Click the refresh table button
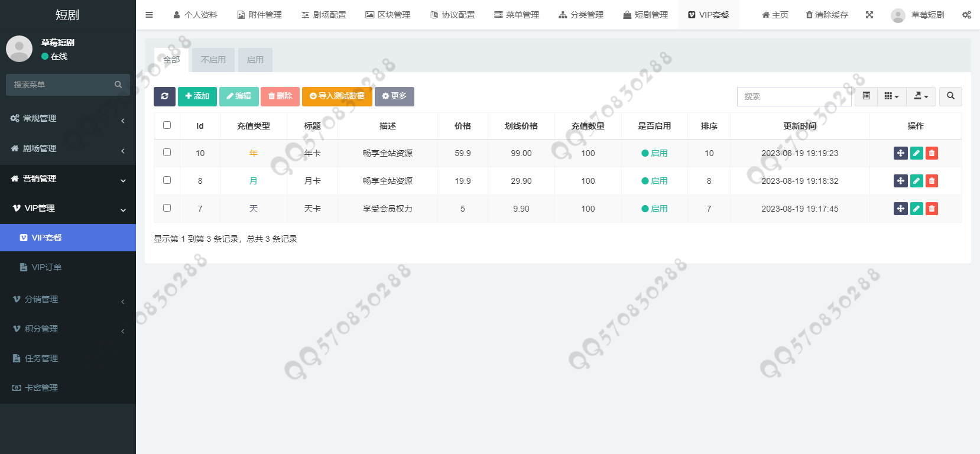Viewport: 980px width, 454px height. [x=164, y=96]
